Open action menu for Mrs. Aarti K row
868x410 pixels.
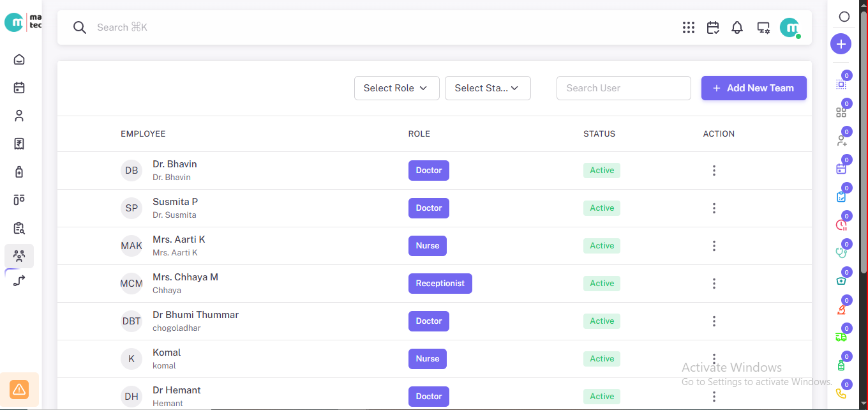(x=714, y=246)
